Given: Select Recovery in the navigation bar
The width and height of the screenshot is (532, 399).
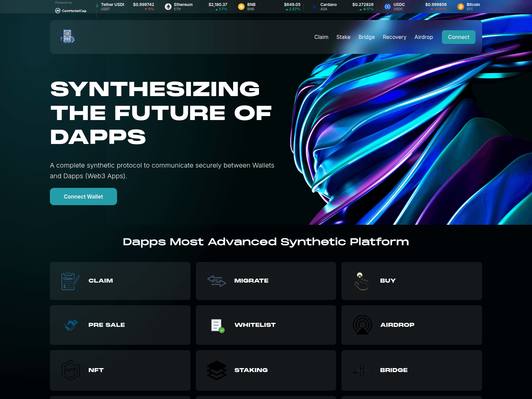Looking at the screenshot, I should [x=394, y=37].
